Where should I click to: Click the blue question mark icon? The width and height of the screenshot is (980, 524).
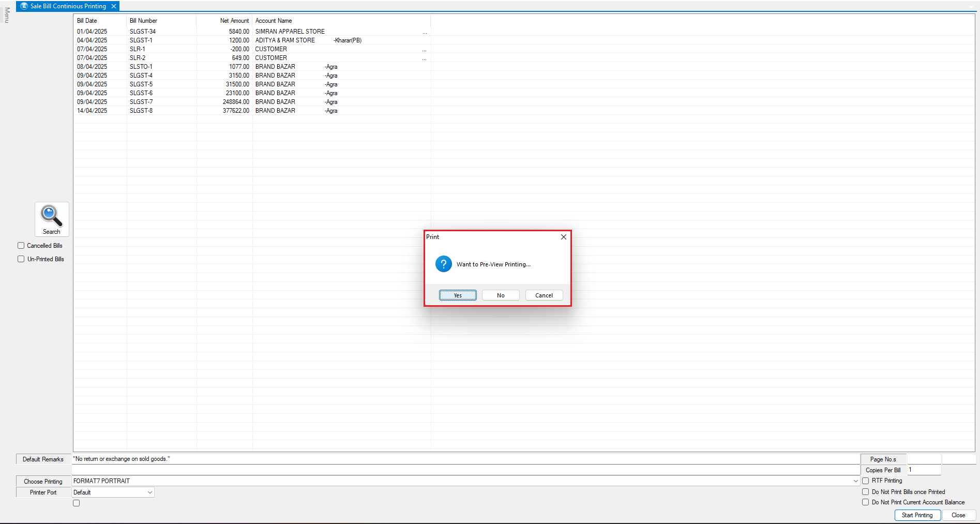443,264
